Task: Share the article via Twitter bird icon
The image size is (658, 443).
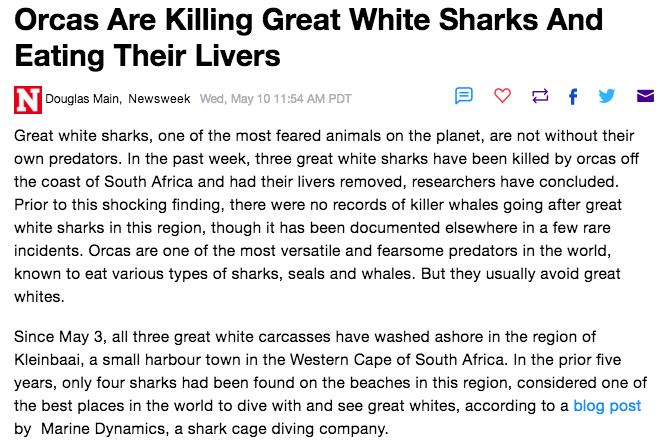Action: 607,96
